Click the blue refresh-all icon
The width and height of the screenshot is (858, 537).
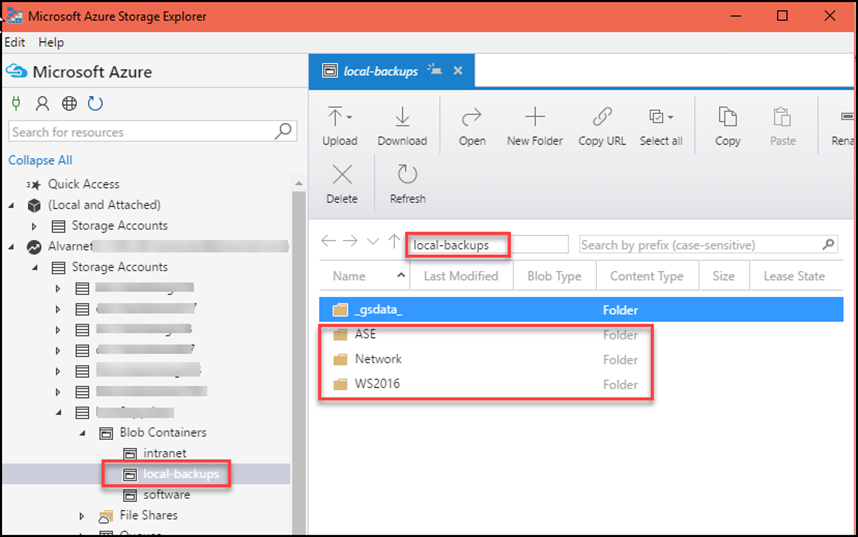pos(95,103)
